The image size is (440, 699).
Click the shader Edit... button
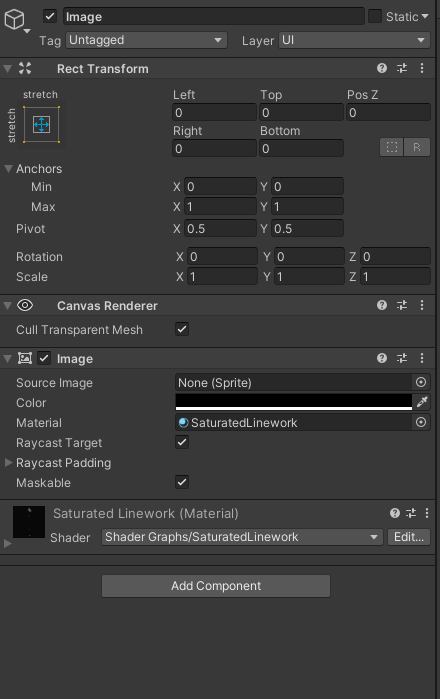coord(409,537)
